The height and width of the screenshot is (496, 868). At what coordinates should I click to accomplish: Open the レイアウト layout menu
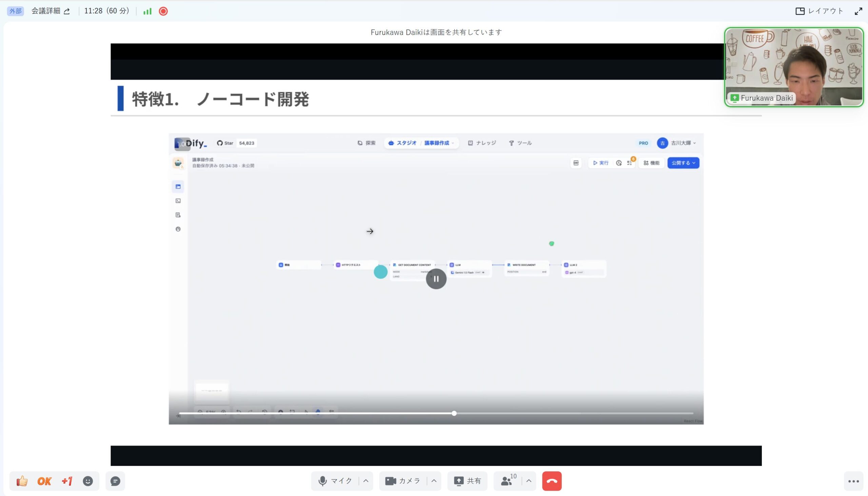click(819, 11)
